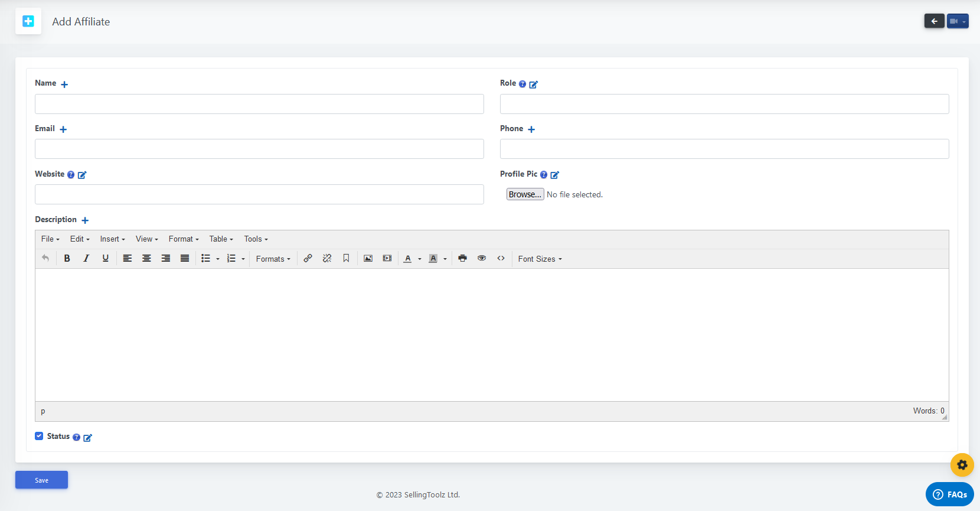This screenshot has width=980, height=511.
Task: Uncheck the Status checkbox
Action: click(x=39, y=436)
